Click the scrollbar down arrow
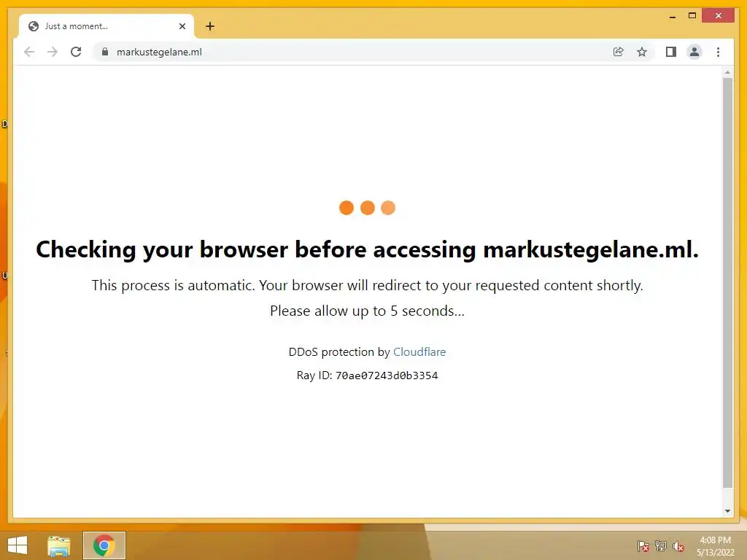The height and width of the screenshot is (560, 747). click(x=727, y=511)
